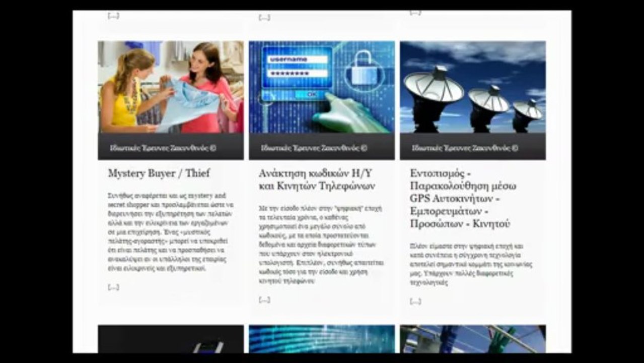This screenshot has width=644, height=363.
Task: Click the paragraph starting 'Με την είσοδο πλέον'
Action: [322, 245]
